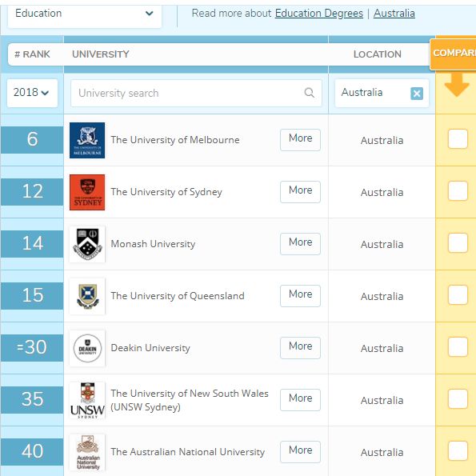This screenshot has height=476, width=476.
Task: Click rank number 15
Action: [32, 295]
